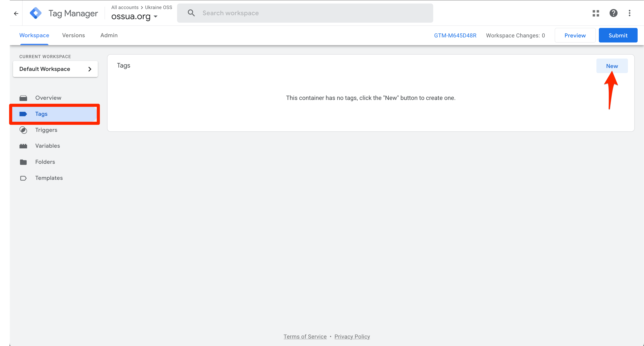Image resolution: width=644 pixels, height=346 pixels.
Task: Open the Google apps grid icon
Action: click(x=596, y=13)
